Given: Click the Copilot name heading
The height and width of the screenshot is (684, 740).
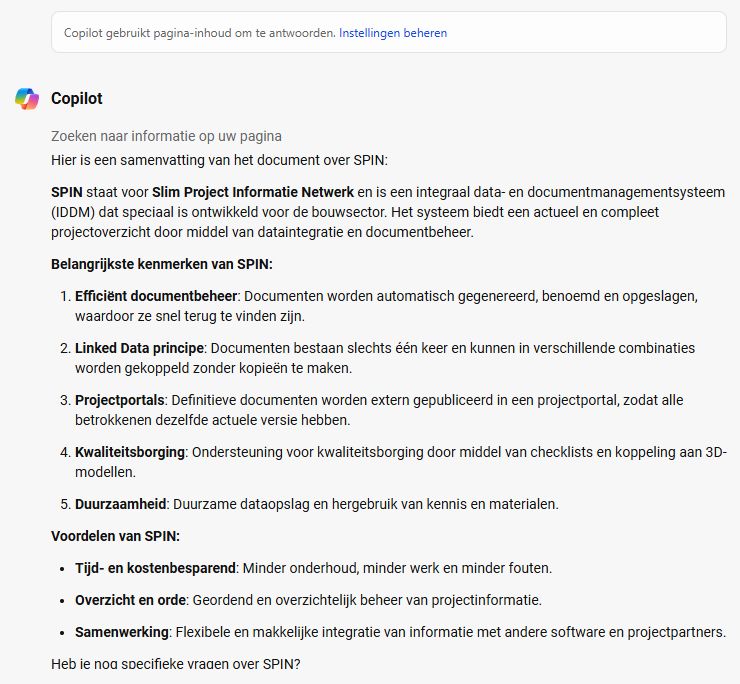Looking at the screenshot, I should click(x=77, y=99).
